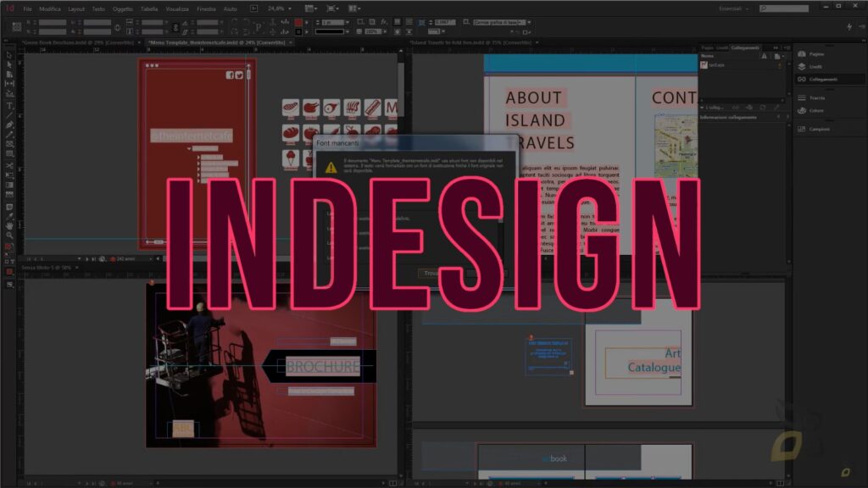This screenshot has width=868, height=488.
Task: Toggle constrain proportions for scaling percentages
Action: pos(175,27)
